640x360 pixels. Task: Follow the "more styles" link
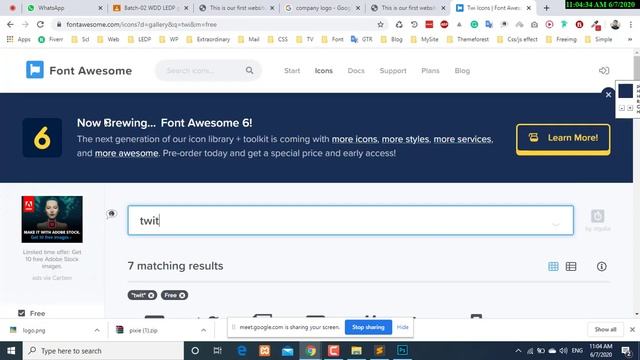click(406, 139)
